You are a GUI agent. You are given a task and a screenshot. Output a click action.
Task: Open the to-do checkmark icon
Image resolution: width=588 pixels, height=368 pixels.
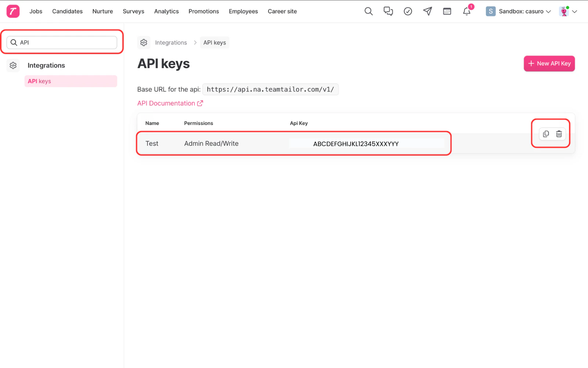coord(408,11)
